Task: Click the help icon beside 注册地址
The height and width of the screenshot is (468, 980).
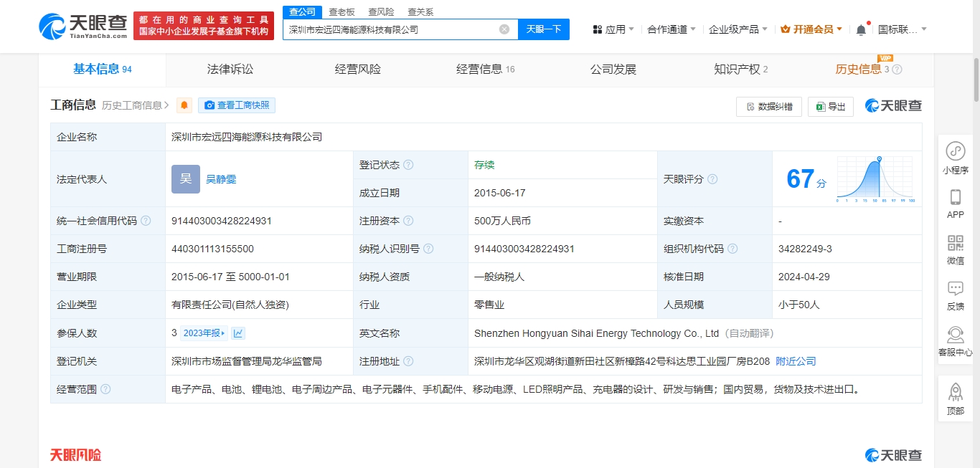Action: [408, 361]
